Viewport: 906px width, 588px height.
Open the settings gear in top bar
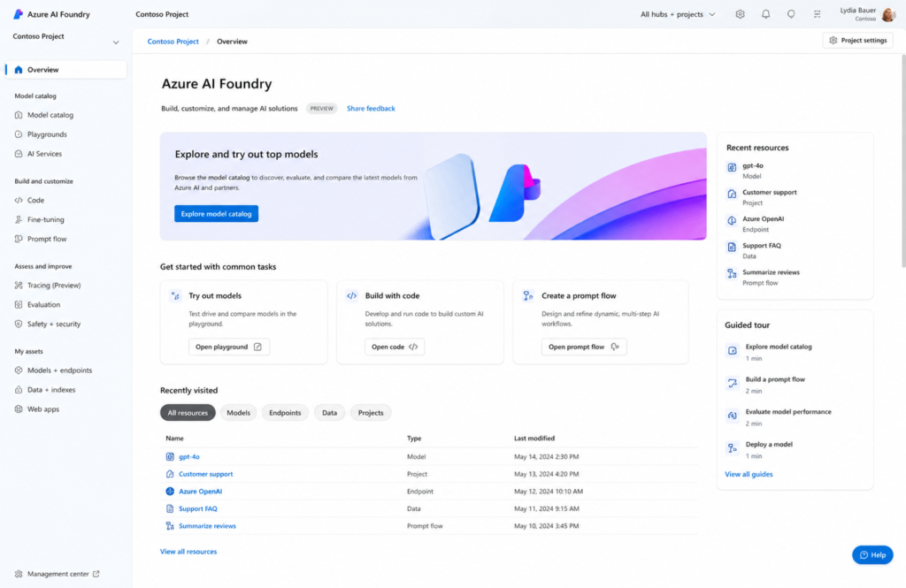[741, 14]
